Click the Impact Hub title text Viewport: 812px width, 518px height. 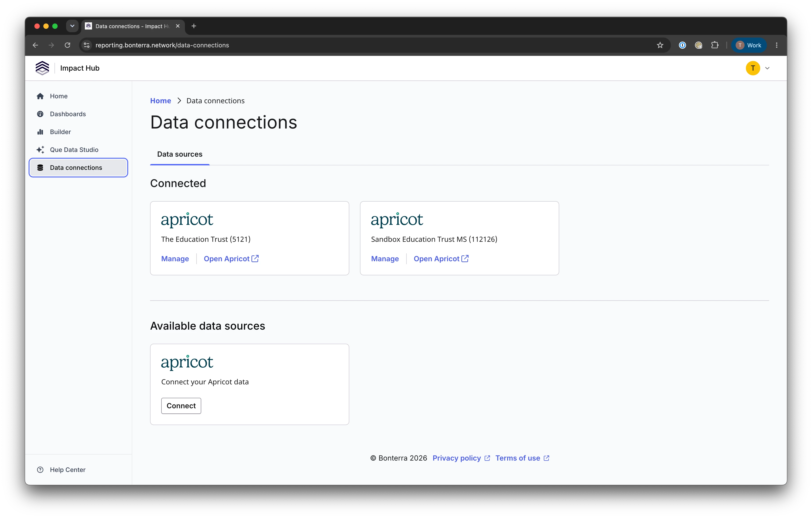coord(80,68)
